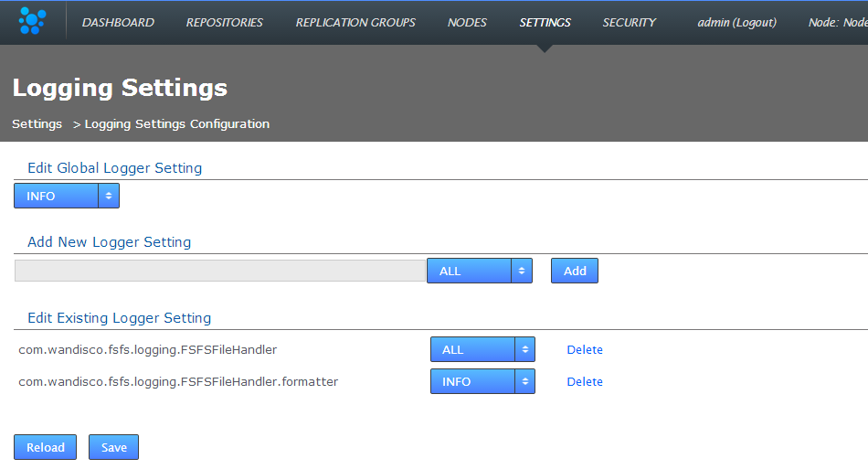This screenshot has width=868, height=469.
Task: Click the Edit Global Logger Setting heading
Action: click(x=114, y=168)
